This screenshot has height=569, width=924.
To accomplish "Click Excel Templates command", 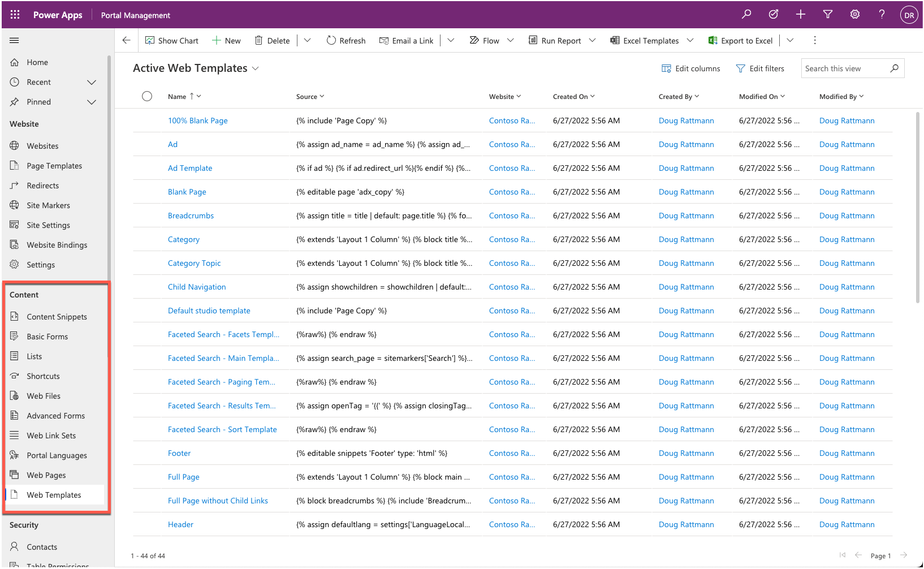I will pyautogui.click(x=645, y=41).
